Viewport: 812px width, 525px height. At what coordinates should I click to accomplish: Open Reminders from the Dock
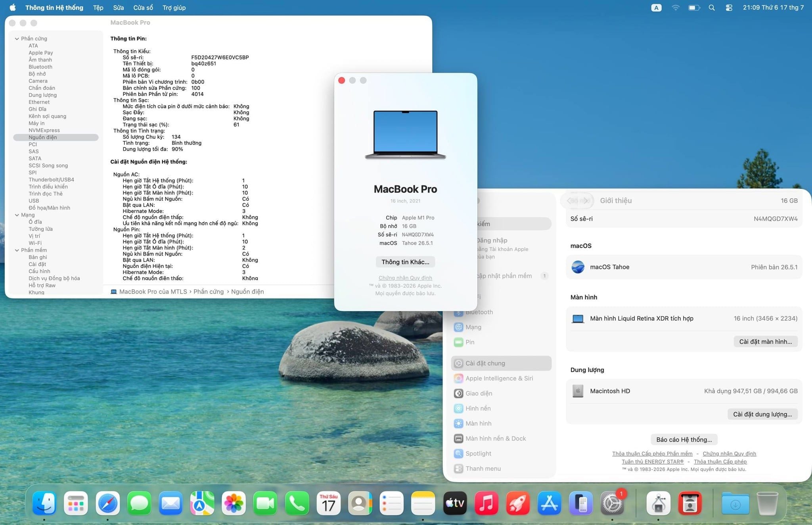(392, 503)
